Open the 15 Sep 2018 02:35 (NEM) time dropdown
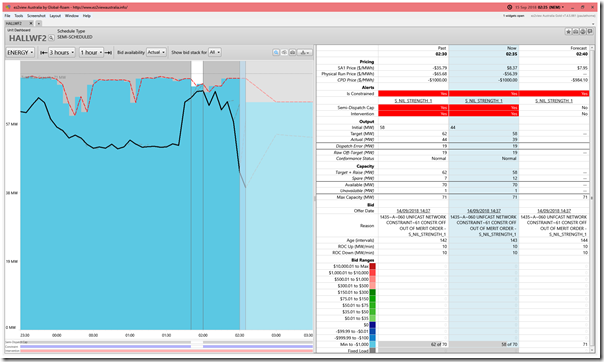This screenshot has width=604, height=362. pyautogui.click(x=539, y=7)
